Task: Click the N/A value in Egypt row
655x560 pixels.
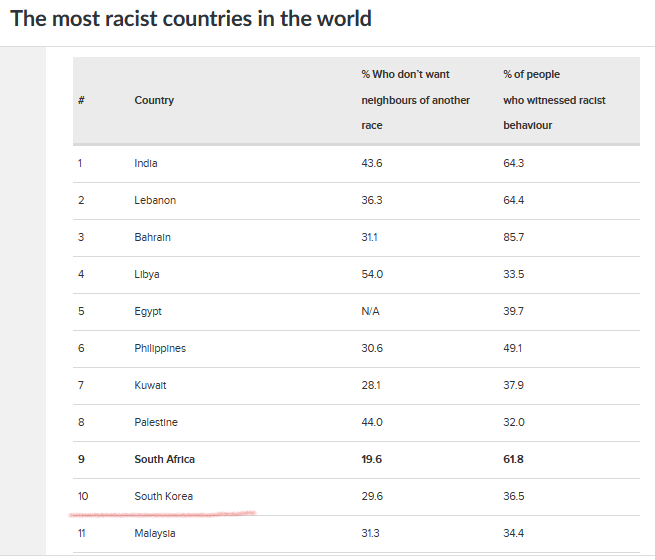Action: [x=370, y=311]
